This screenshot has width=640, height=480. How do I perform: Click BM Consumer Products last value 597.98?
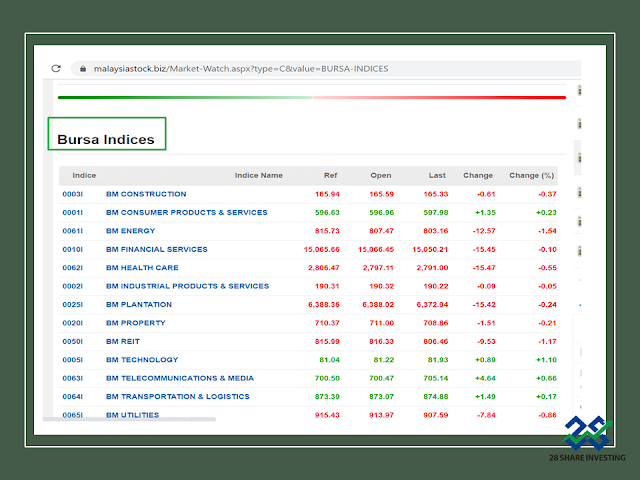click(436, 213)
